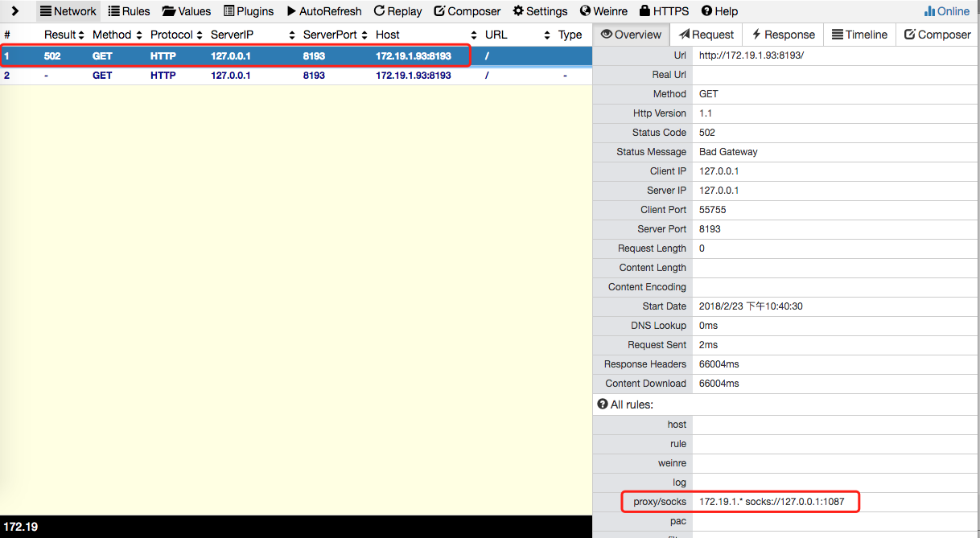980x538 pixels.
Task: Open the Values panel
Action: (x=186, y=10)
